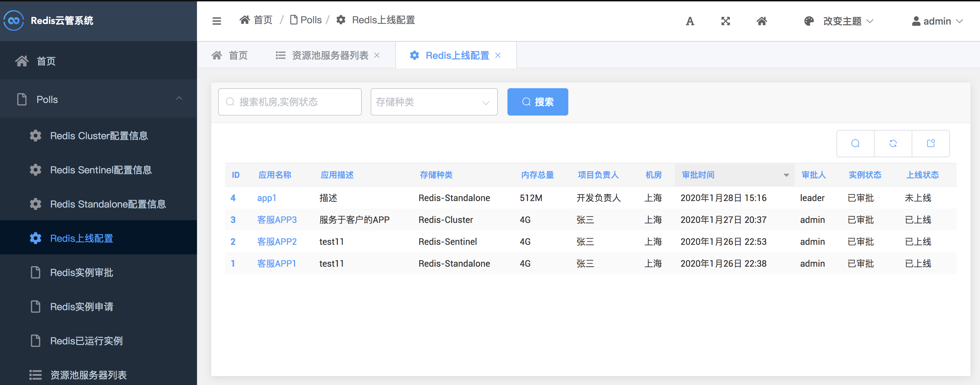Click the table search magnifier icon
The image size is (980, 385).
pos(855,143)
